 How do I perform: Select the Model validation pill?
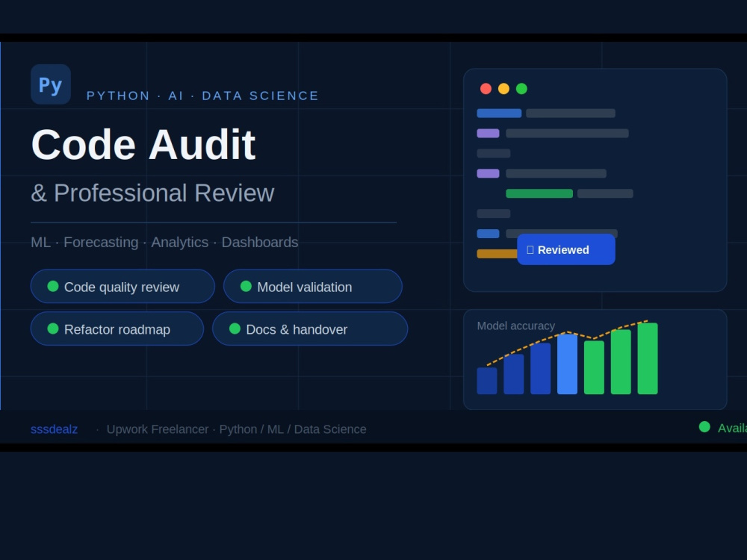312,286
